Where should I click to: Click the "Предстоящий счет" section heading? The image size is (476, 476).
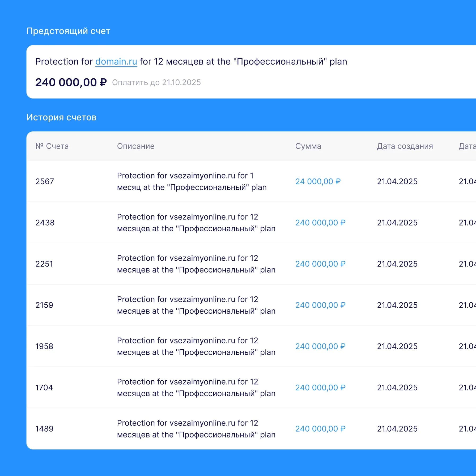point(68,31)
